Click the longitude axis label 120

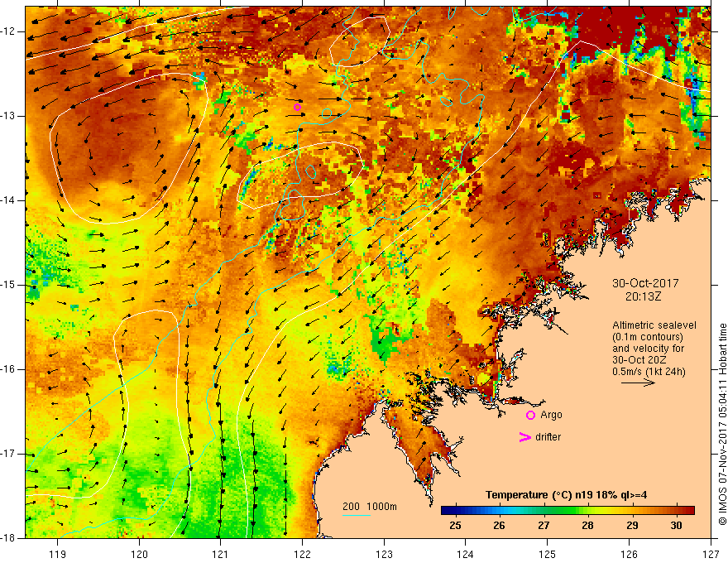(x=139, y=554)
